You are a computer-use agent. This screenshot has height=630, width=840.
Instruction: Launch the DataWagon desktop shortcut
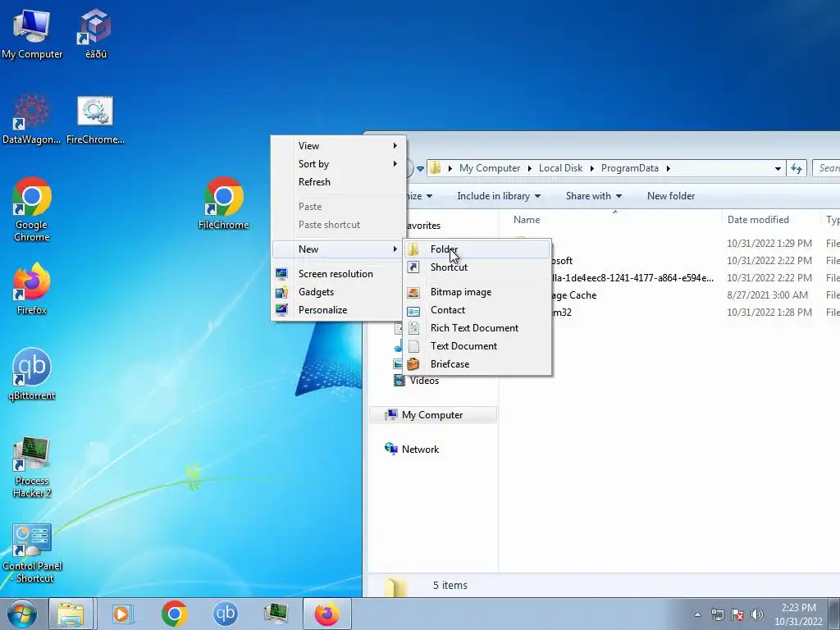pos(32,120)
